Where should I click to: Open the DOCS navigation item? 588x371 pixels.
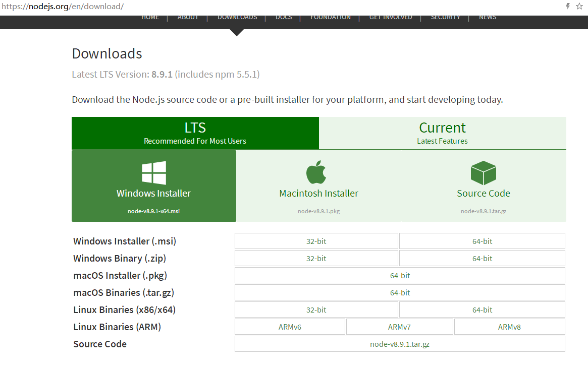(x=284, y=17)
